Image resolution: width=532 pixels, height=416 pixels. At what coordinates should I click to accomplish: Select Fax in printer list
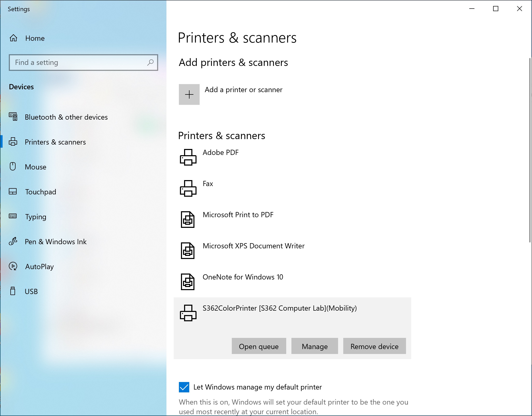click(208, 183)
